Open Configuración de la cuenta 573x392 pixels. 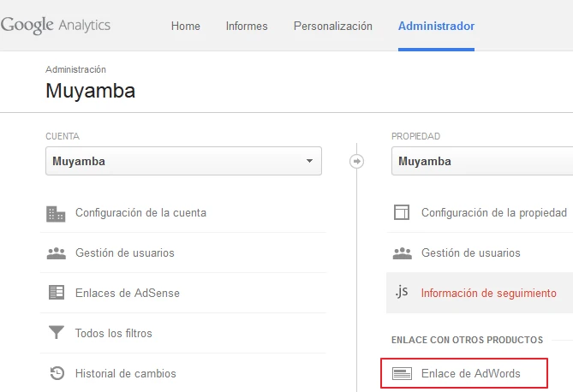click(x=140, y=212)
